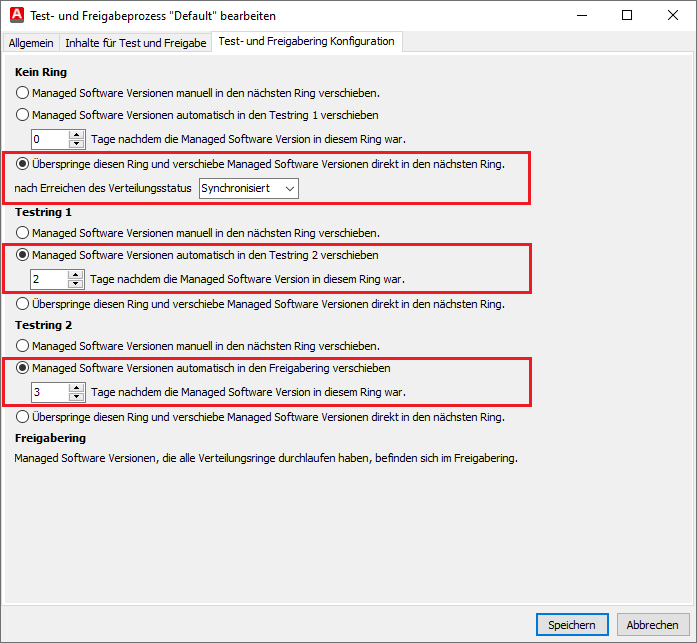Close the dialog window
697x643 pixels.
tap(673, 16)
